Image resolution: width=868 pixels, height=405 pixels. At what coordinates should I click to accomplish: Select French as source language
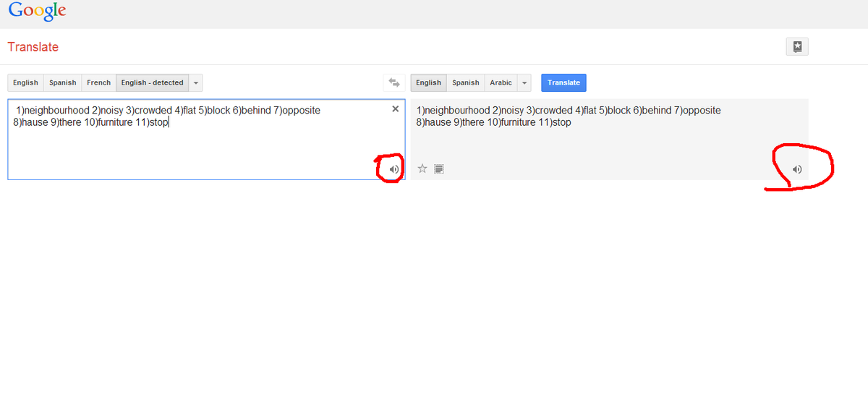click(98, 82)
